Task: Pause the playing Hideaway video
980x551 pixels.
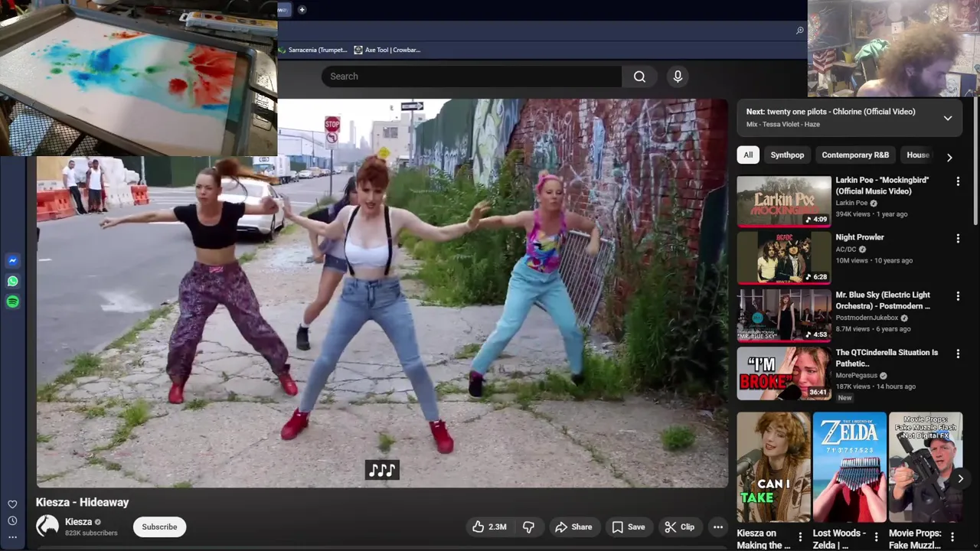Action: [x=382, y=293]
